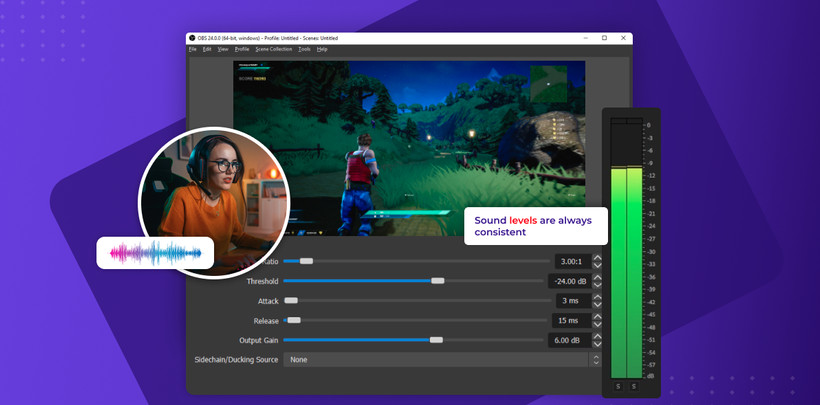Click the Output Gain label
Screen dimensions: 820x405
pos(259,340)
